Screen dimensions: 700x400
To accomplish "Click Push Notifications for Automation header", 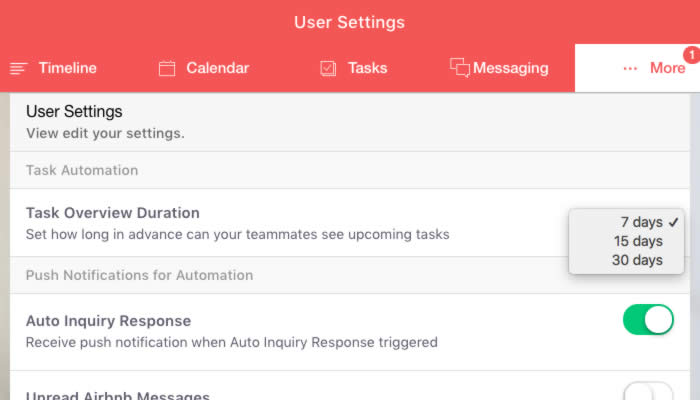I will click(139, 275).
